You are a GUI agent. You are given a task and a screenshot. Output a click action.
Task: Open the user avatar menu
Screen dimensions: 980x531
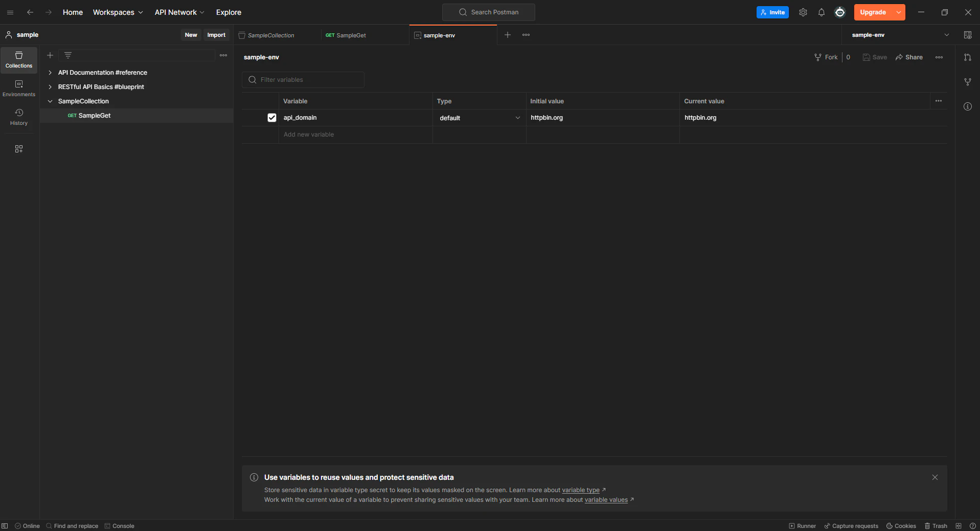click(840, 12)
